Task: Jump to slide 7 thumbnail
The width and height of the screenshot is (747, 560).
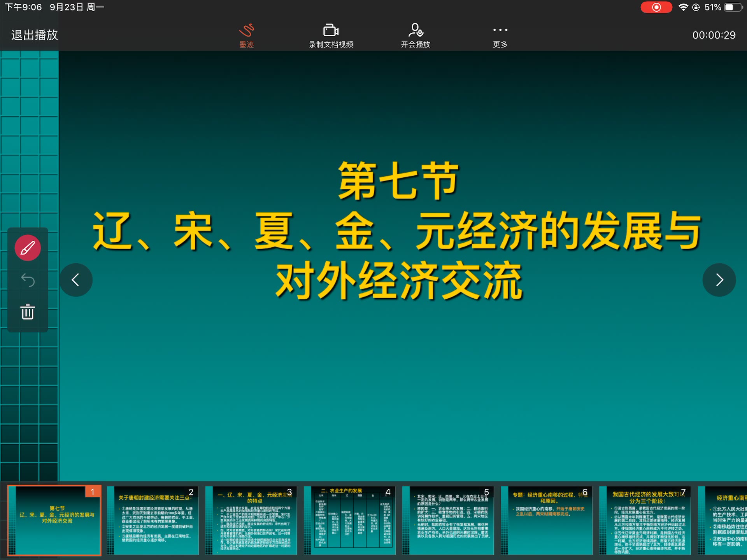Action: coord(645,520)
